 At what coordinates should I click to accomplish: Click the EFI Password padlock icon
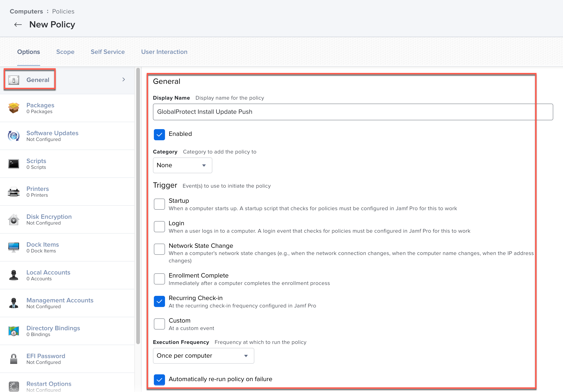[14, 359]
